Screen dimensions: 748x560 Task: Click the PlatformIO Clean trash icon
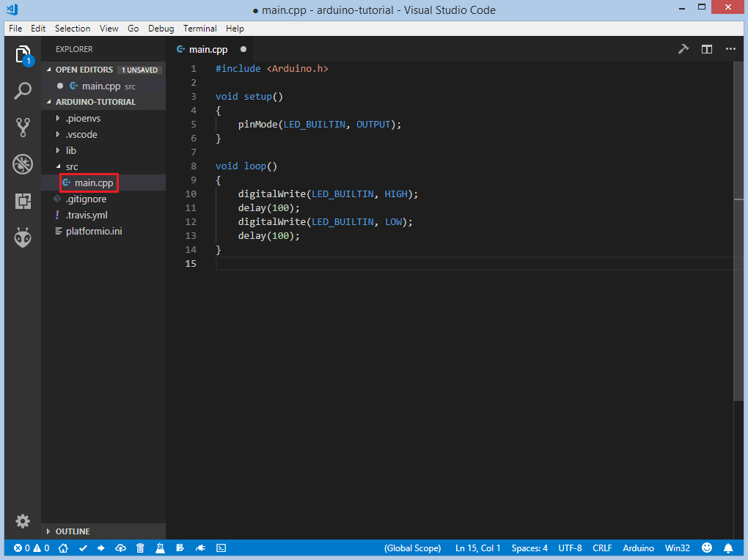coord(140,548)
